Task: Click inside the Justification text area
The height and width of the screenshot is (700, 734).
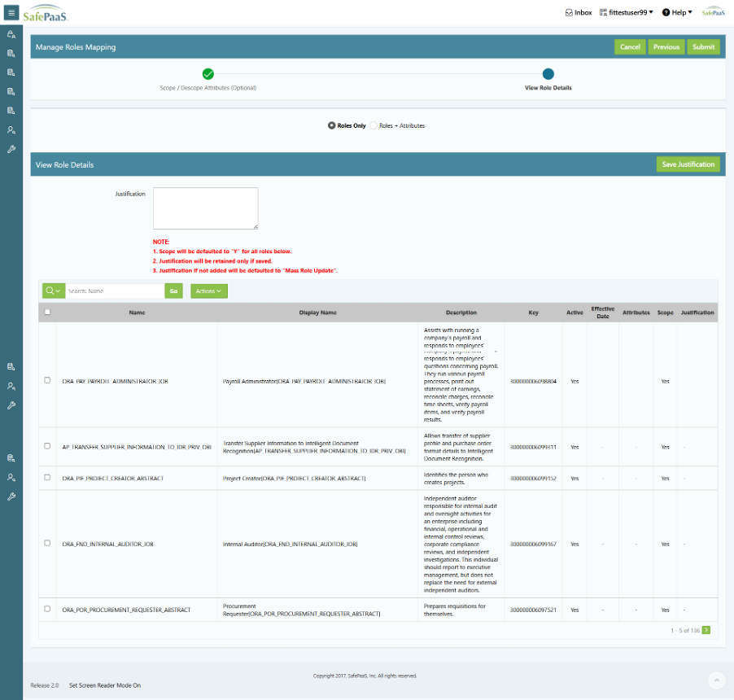Action: (206, 208)
